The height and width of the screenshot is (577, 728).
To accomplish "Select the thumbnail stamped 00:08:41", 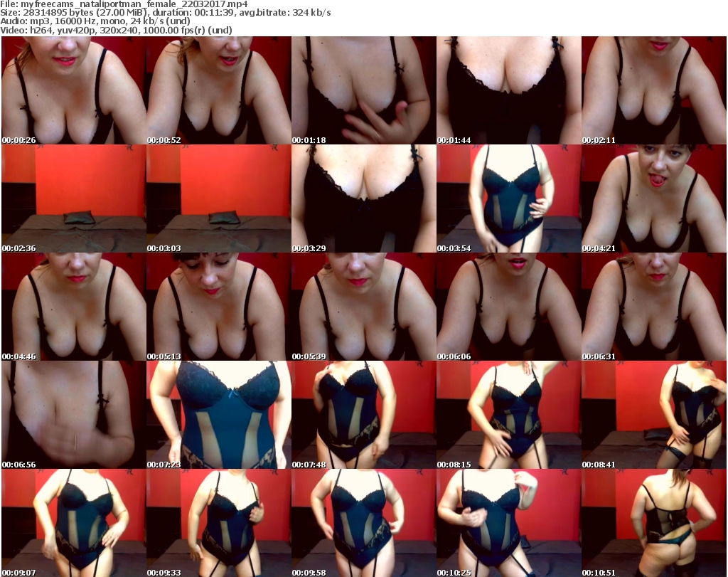I will coord(654,415).
